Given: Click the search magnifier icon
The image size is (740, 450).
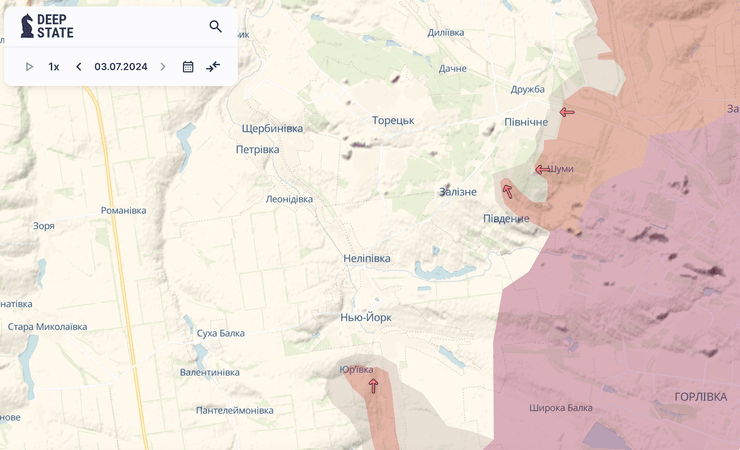Looking at the screenshot, I should (x=215, y=27).
